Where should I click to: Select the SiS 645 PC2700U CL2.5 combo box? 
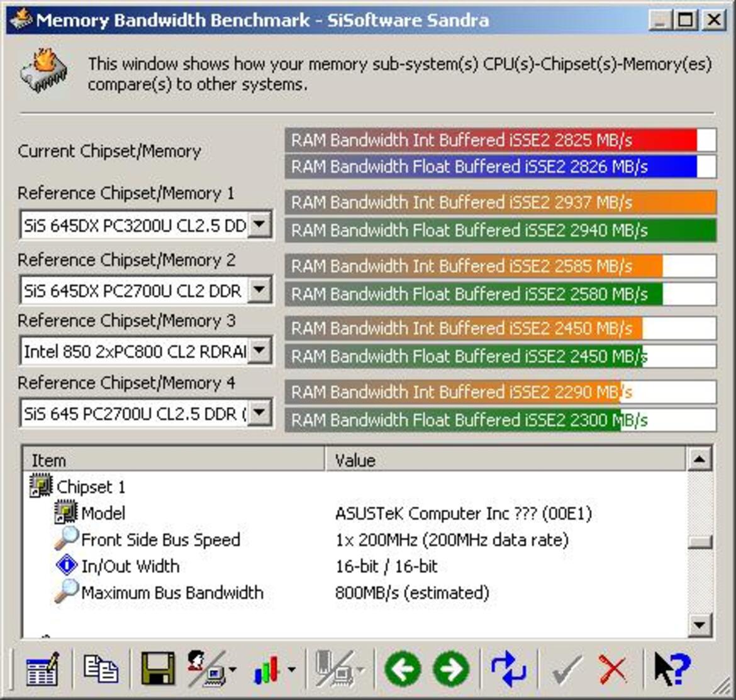click(146, 414)
